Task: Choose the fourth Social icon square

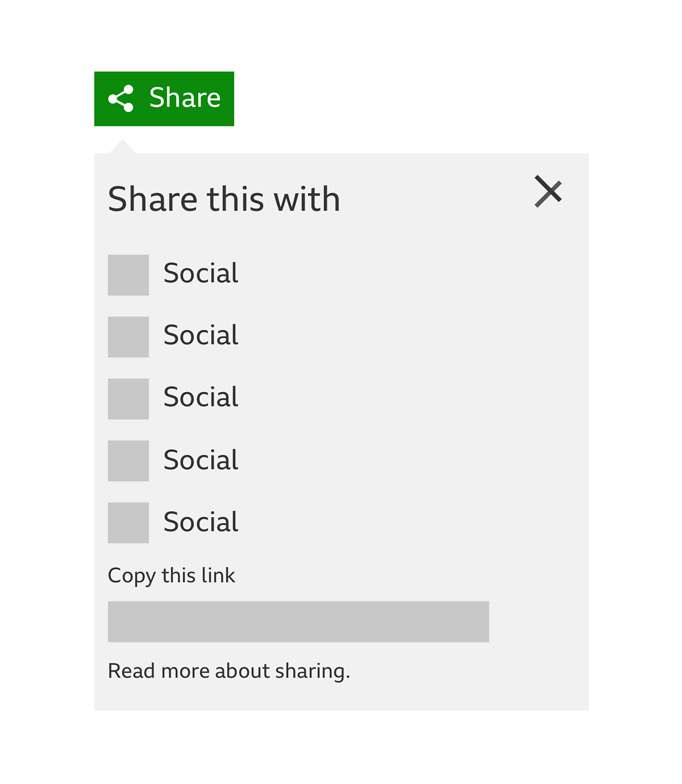Action: [128, 461]
